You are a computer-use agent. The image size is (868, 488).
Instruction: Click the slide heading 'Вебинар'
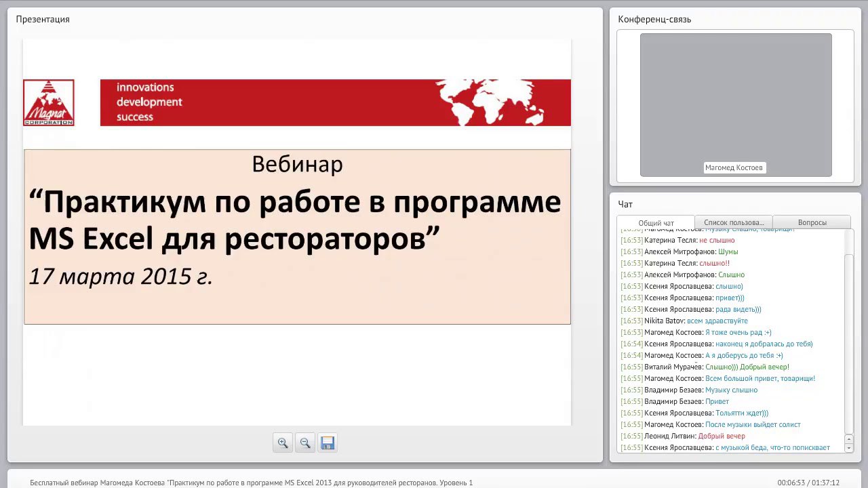click(x=297, y=164)
